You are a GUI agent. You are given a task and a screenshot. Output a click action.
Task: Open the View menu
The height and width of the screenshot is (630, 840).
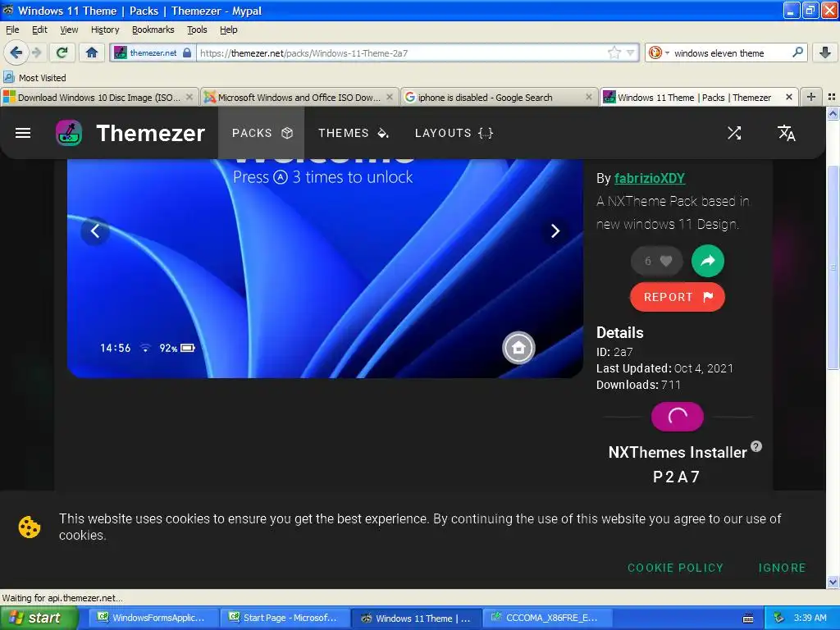[69, 30]
